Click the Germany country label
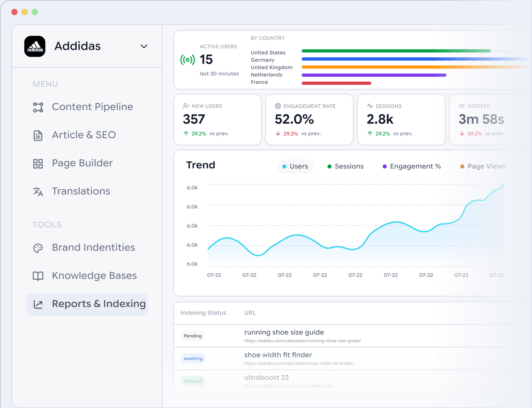This screenshot has width=532, height=408. [x=263, y=60]
